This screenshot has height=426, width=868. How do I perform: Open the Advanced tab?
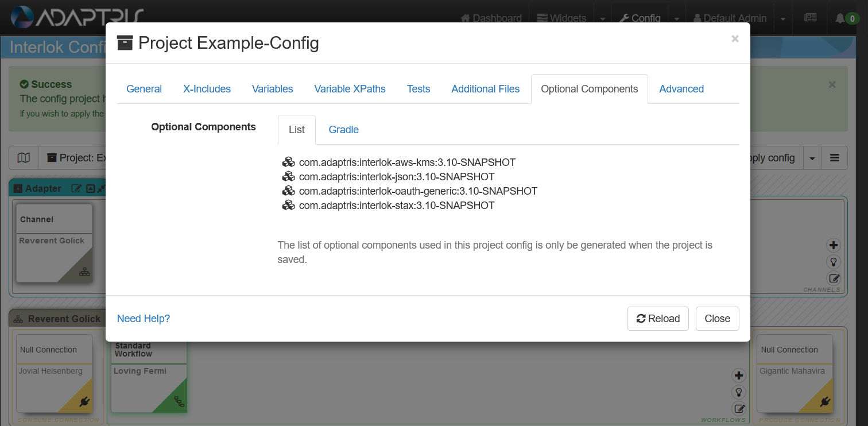pyautogui.click(x=681, y=89)
